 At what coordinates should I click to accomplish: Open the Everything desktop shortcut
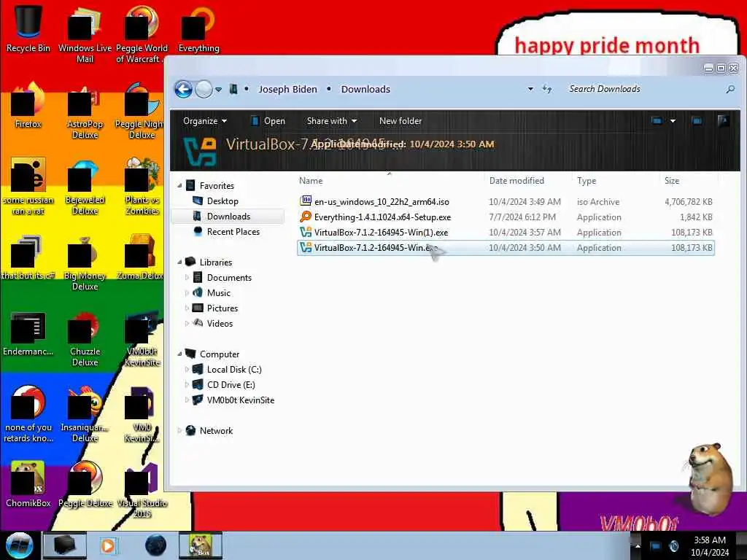[198, 28]
